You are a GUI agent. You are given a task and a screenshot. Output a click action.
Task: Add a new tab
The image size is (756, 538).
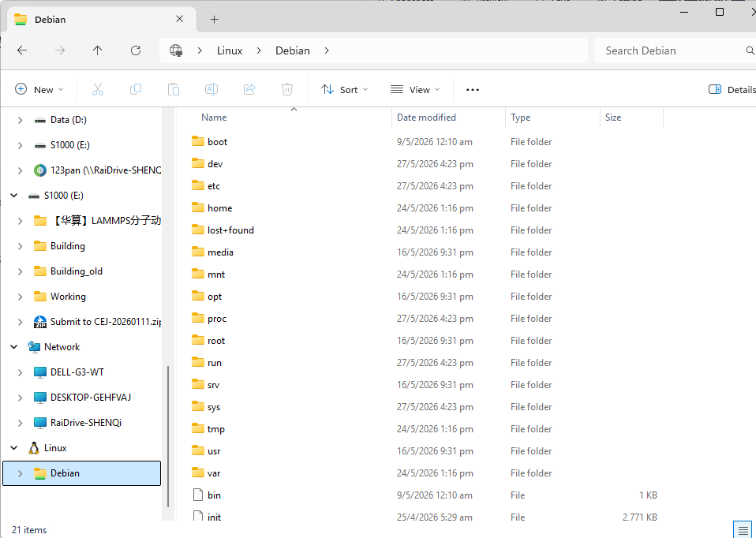tap(215, 19)
